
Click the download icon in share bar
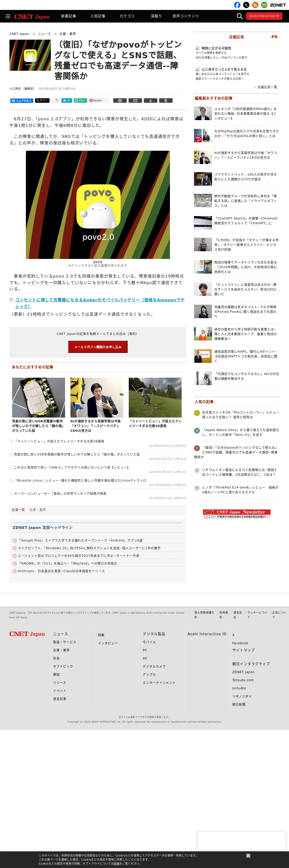tap(150, 101)
